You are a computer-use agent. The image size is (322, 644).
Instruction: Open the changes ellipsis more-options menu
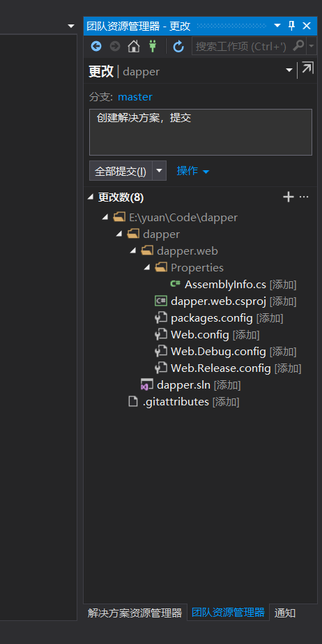304,197
